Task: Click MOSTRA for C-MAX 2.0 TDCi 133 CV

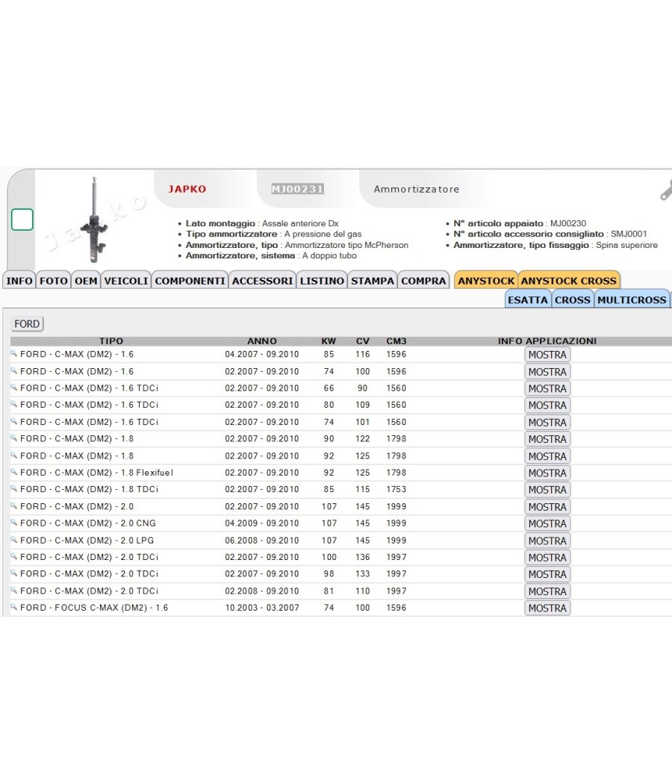Action: click(547, 574)
